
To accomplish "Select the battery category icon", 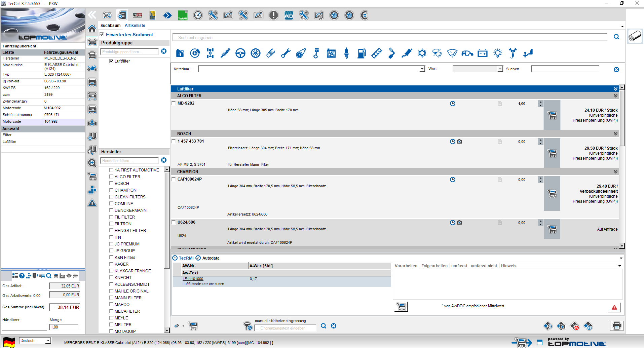I will click(483, 53).
